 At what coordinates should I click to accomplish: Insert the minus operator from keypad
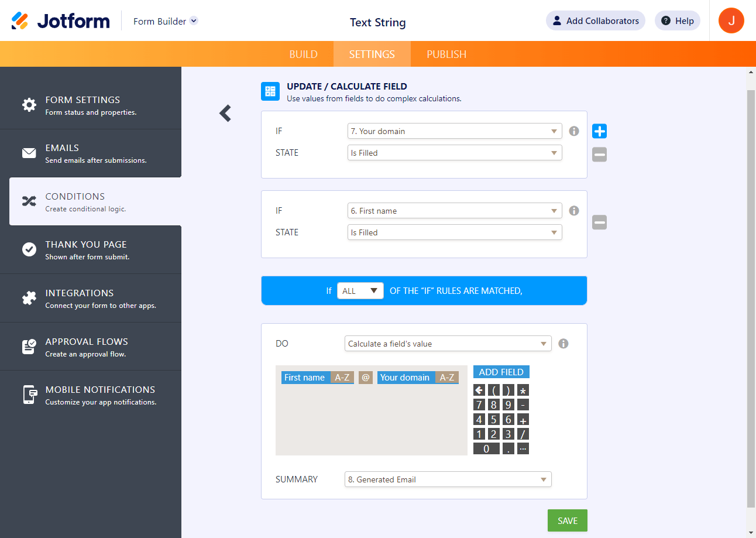point(523,405)
